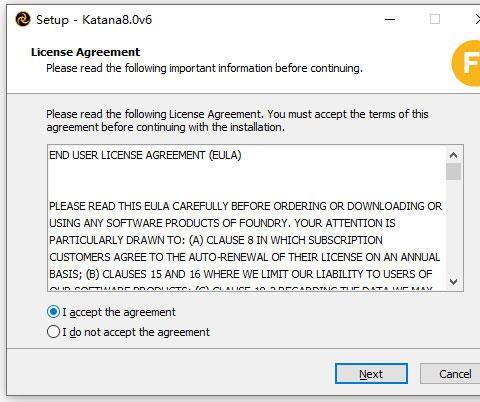This screenshot has height=402, width=480.
Task: Click the 'Setup - Katana8.0v6' title bar text
Action: tap(94, 20)
